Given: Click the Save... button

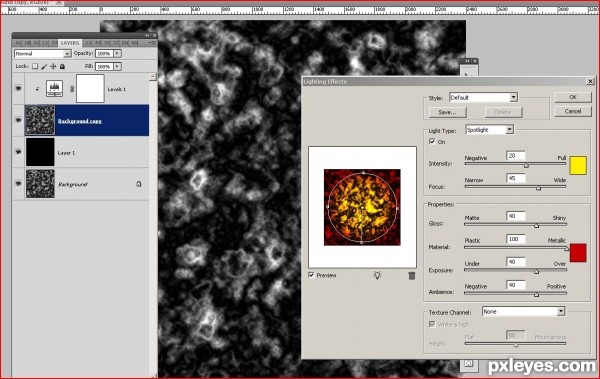Looking at the screenshot, I should click(x=447, y=112).
